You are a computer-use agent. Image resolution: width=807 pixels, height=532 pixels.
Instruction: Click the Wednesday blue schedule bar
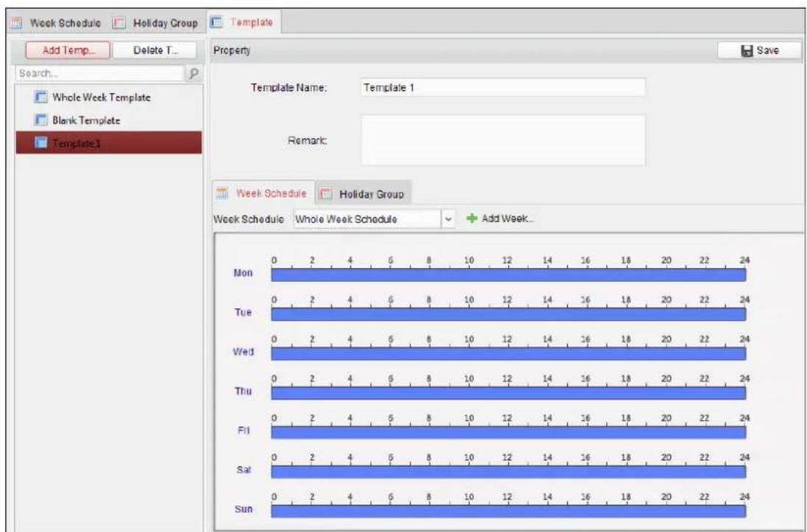pos(509,353)
